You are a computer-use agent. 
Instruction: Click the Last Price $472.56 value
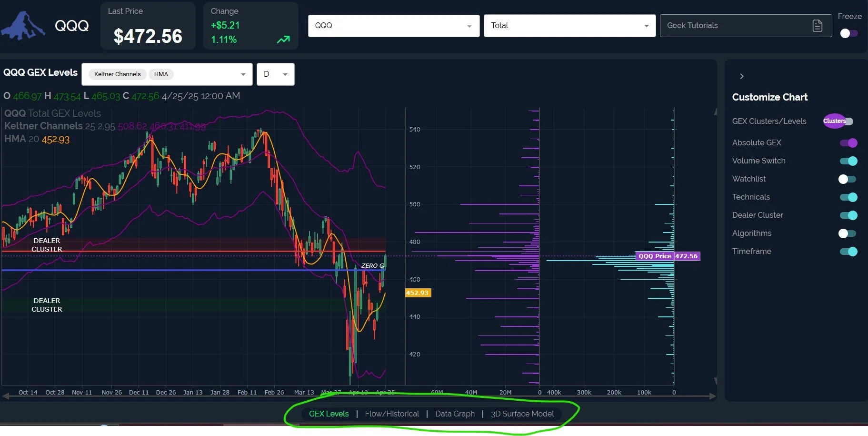148,36
